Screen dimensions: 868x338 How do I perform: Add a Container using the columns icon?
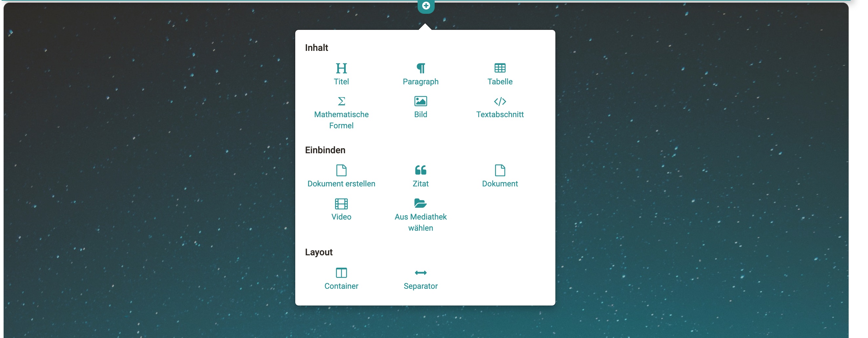(341, 273)
